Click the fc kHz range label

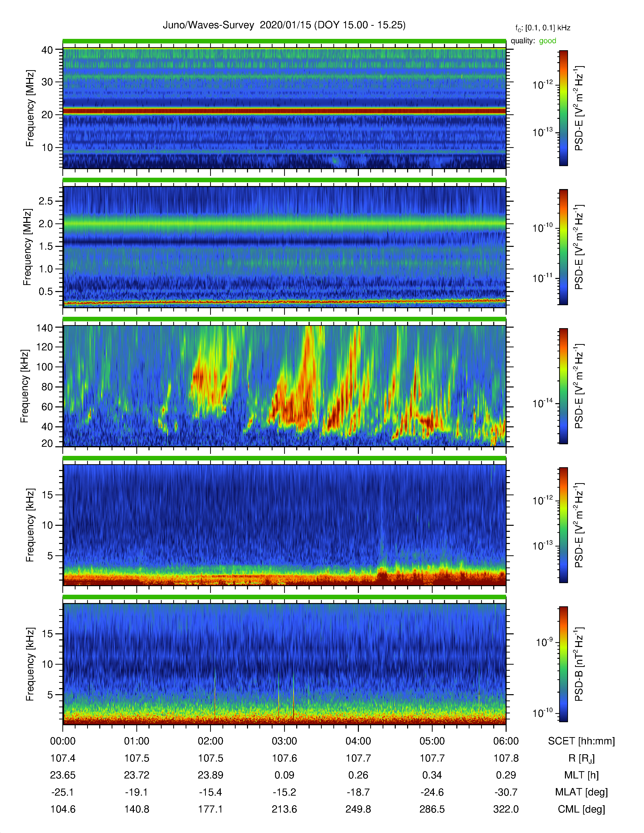[x=543, y=28]
